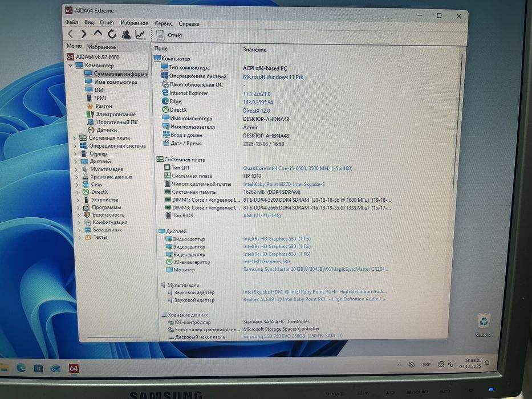This screenshot has width=532, height=399.
Task: Expand the Сеть tree node
Action: [x=77, y=185]
